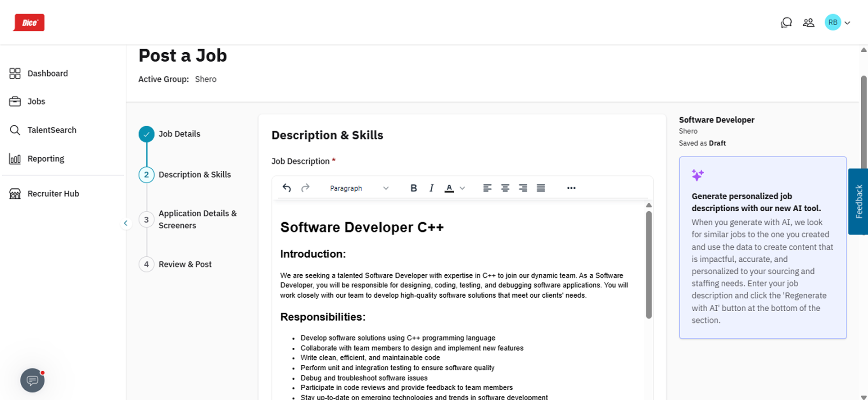868x400 pixels.
Task: Center align the text
Action: 505,188
